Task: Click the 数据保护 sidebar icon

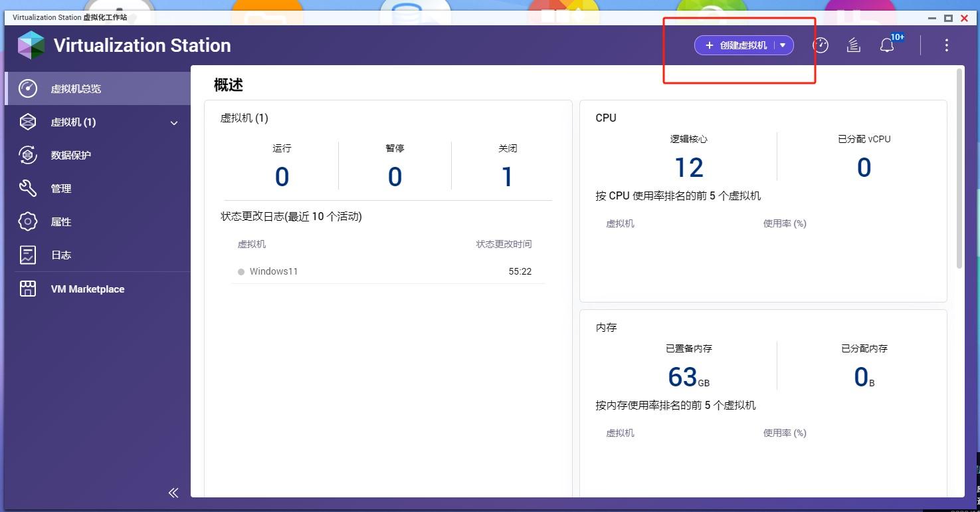Action: (x=28, y=155)
